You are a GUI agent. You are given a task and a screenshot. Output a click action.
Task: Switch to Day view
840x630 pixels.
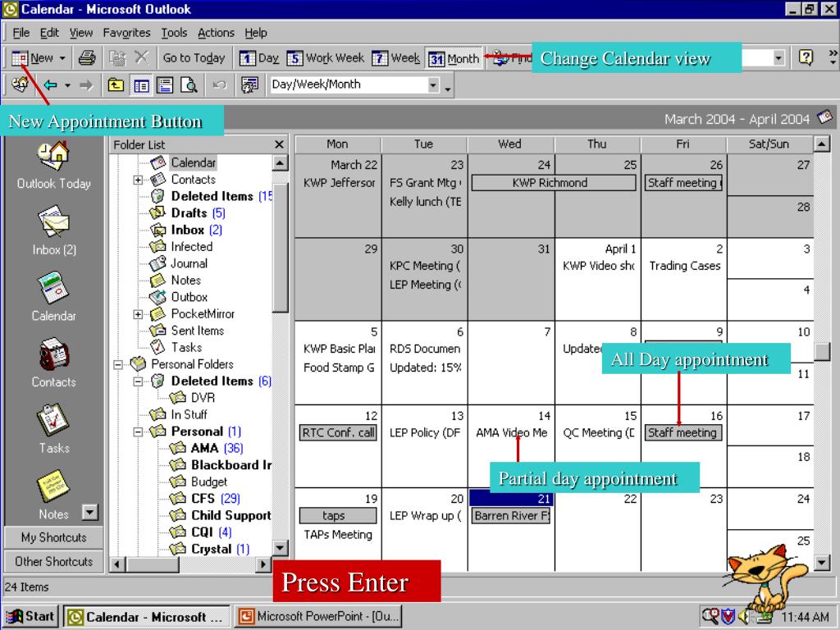[x=259, y=58]
